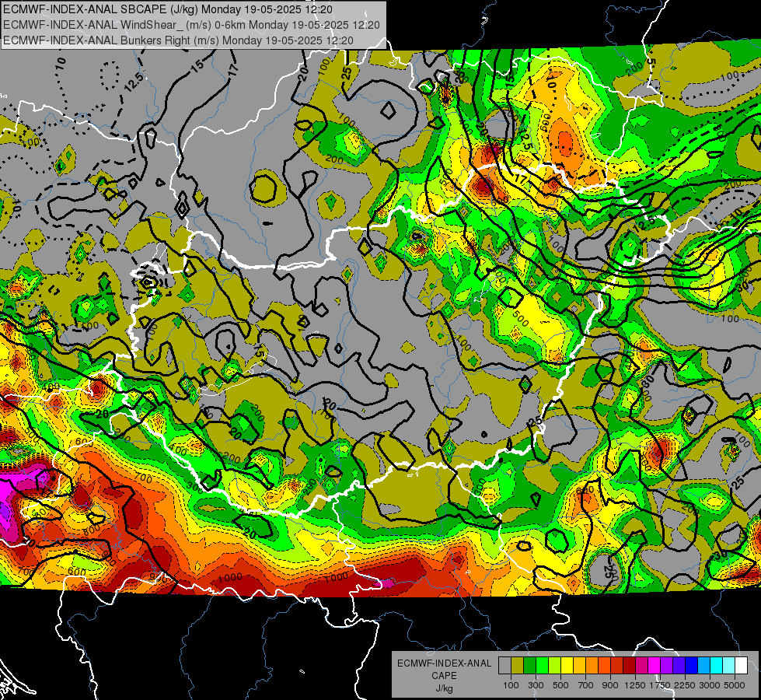Pick the pure blue legend swatch
761x700 pixels.
click(691, 666)
